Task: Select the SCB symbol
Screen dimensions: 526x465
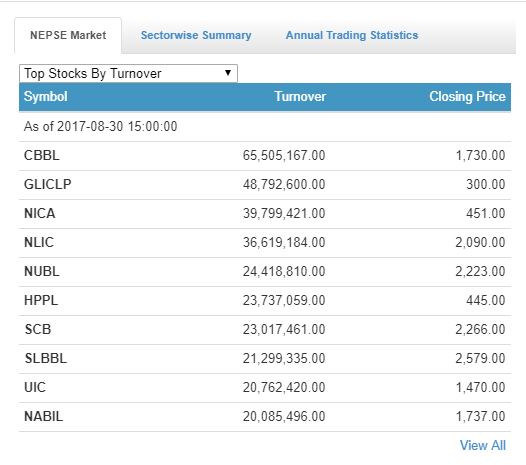Action: [x=38, y=329]
